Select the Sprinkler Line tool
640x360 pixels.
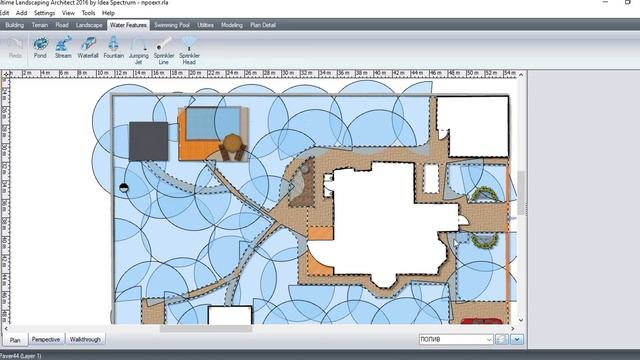(x=164, y=51)
